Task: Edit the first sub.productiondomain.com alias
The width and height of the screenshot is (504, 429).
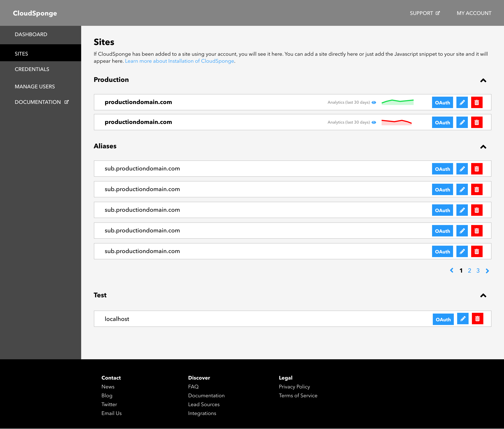Action: point(462,169)
